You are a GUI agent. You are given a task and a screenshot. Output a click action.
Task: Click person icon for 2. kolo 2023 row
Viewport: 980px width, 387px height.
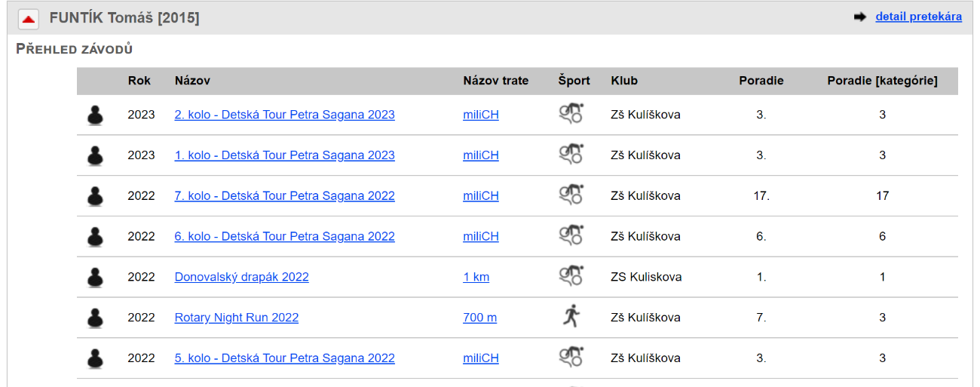[x=95, y=115]
